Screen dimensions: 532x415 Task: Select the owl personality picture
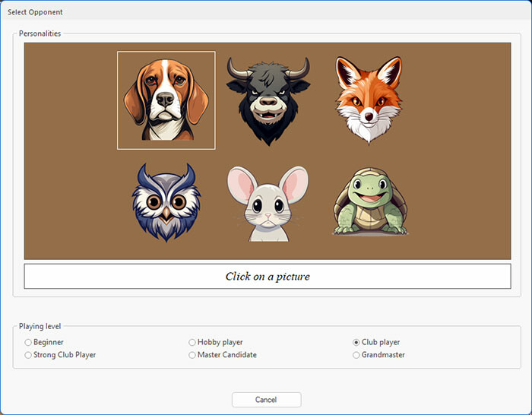pyautogui.click(x=166, y=202)
